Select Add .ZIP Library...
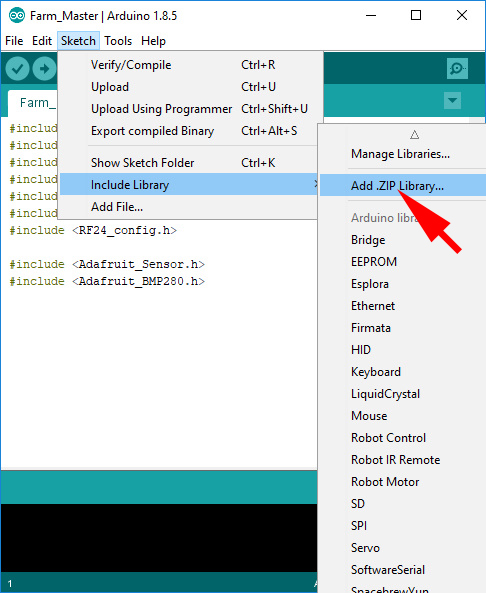 click(403, 185)
